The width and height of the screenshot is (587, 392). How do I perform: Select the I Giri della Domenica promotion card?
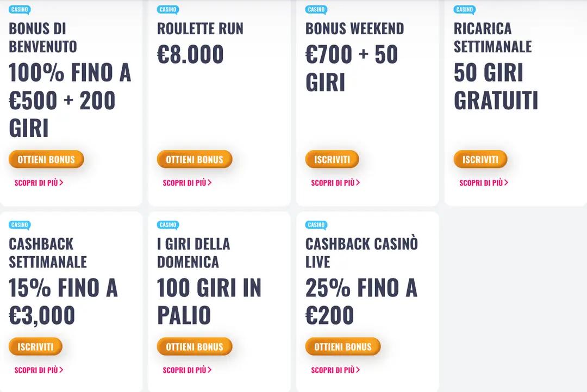click(219, 299)
